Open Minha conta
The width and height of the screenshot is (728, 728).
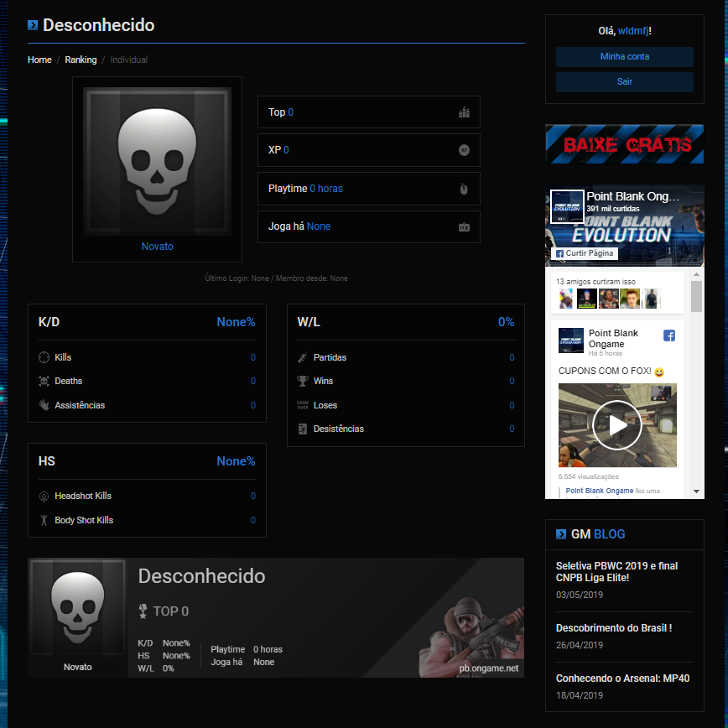click(625, 57)
